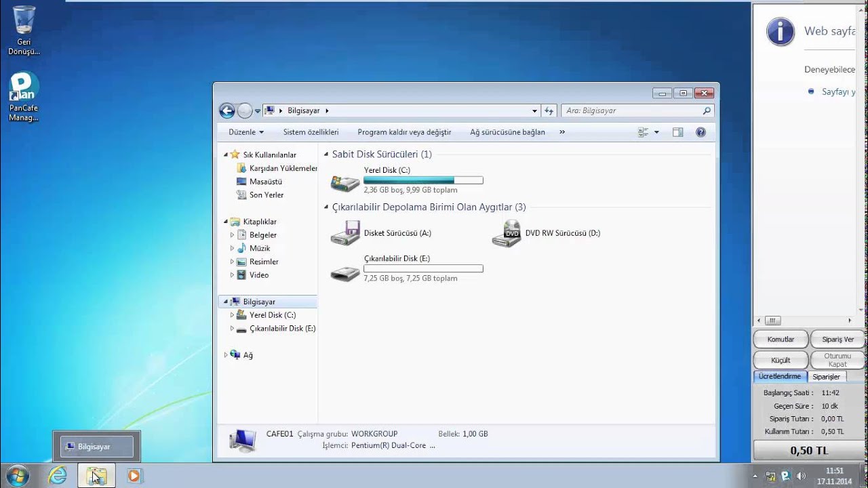
Task: Show hidden tray icons arrow
Action: pyautogui.click(x=755, y=476)
